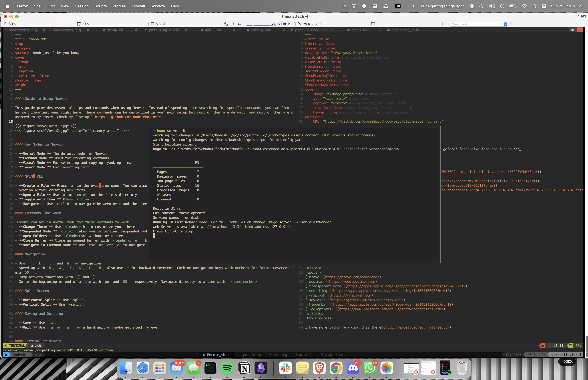
Task: Click the git branch status bar icon
Action: pos(520,24)
